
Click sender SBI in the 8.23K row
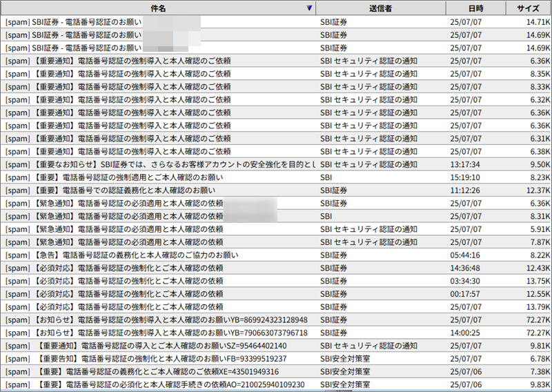(326, 177)
